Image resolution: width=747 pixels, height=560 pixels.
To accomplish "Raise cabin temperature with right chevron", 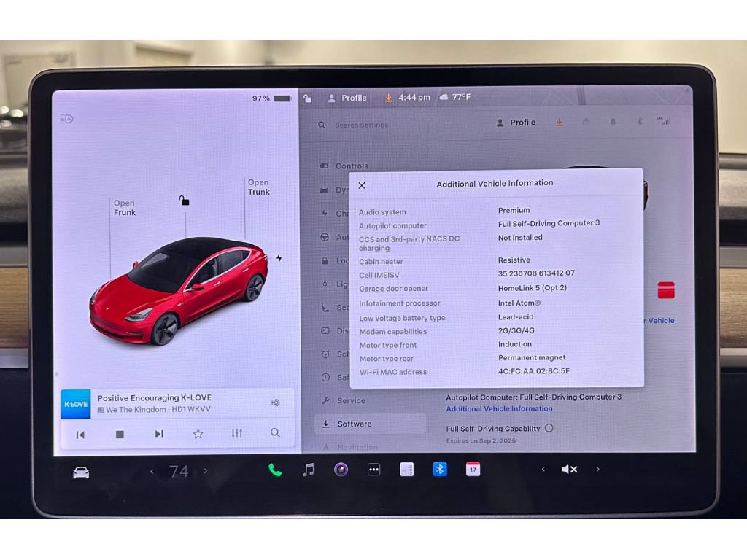I will [205, 471].
